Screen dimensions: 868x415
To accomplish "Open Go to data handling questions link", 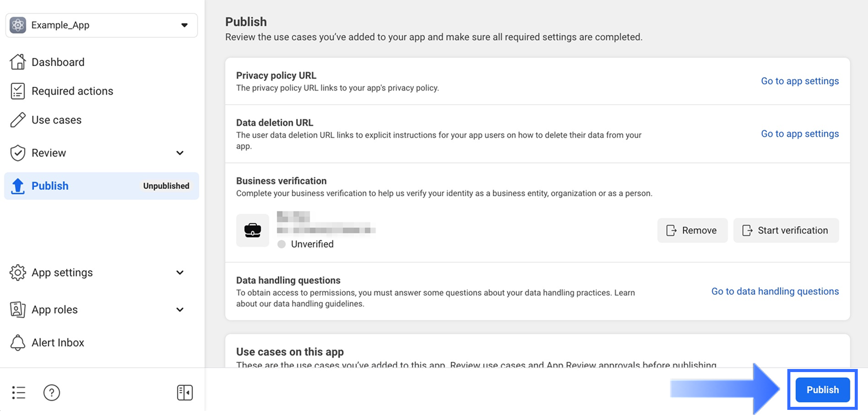I will coord(775,291).
